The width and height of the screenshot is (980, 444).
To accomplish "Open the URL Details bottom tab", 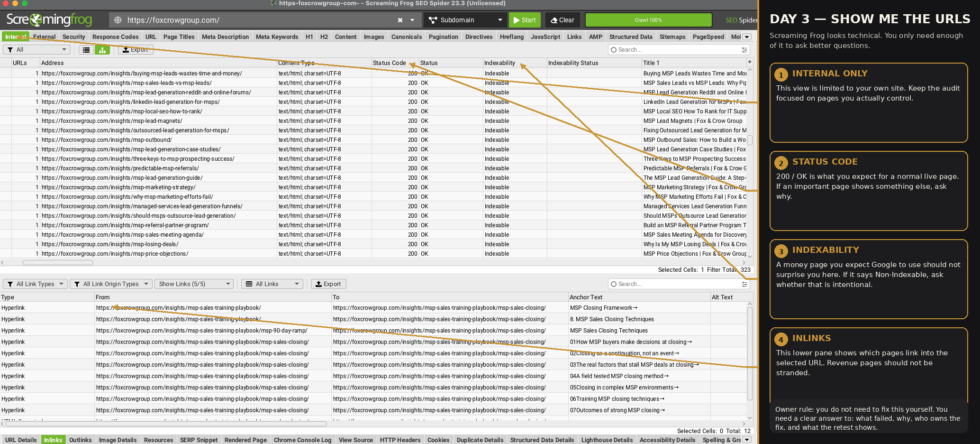I will (21, 440).
